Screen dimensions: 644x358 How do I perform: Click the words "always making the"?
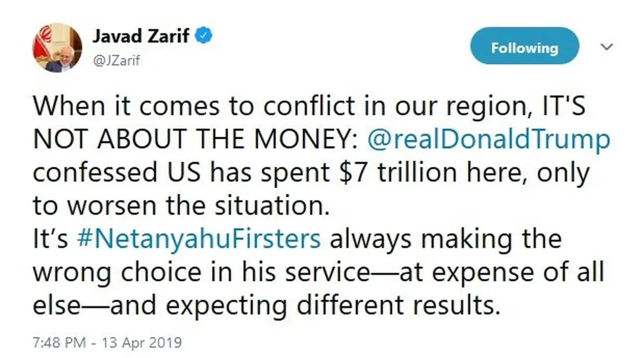445,239
